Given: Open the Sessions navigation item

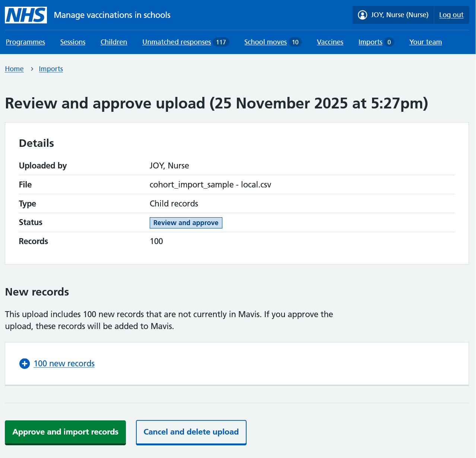Looking at the screenshot, I should tap(73, 42).
